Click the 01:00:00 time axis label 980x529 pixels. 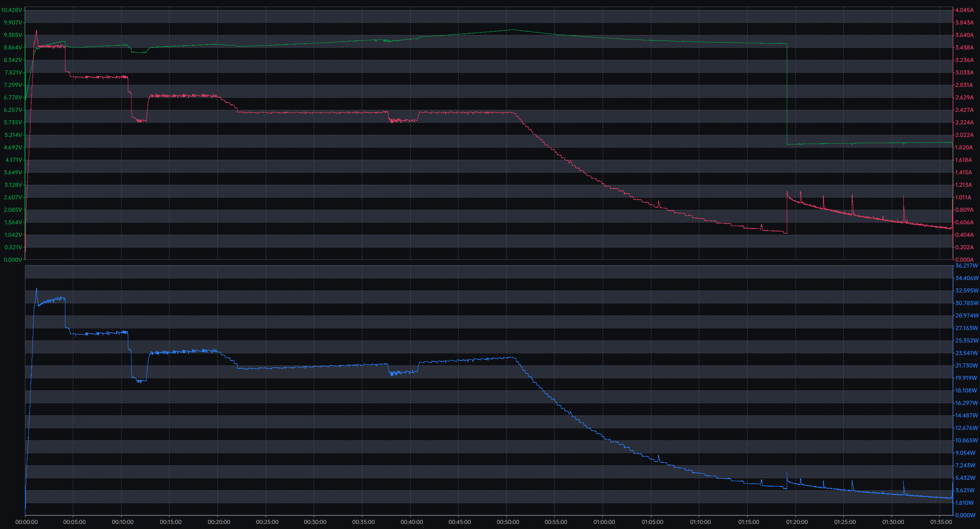(x=604, y=522)
